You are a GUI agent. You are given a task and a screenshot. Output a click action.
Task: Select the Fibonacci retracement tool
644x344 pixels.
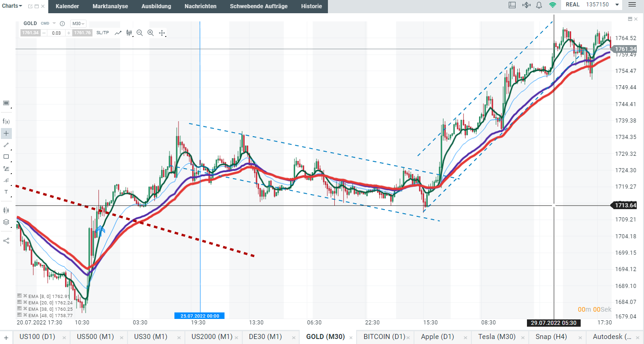tap(6, 169)
